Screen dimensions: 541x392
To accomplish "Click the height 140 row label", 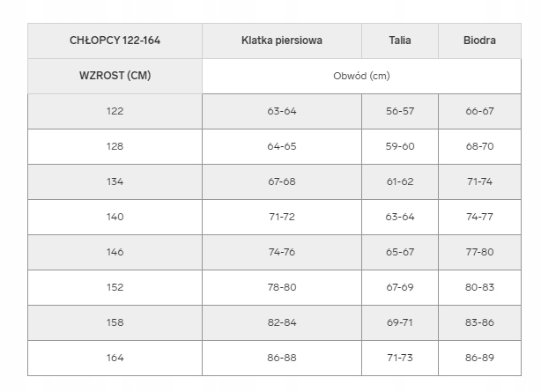I will coord(115,217).
